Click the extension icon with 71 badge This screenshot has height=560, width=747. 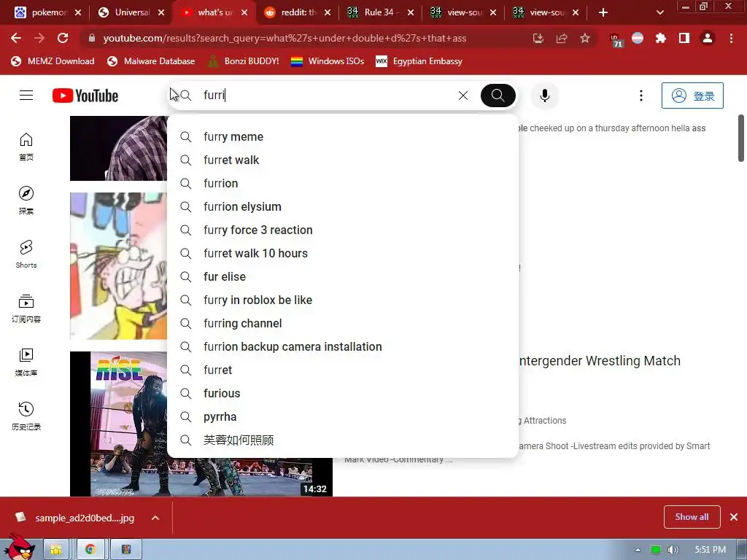[x=615, y=39]
